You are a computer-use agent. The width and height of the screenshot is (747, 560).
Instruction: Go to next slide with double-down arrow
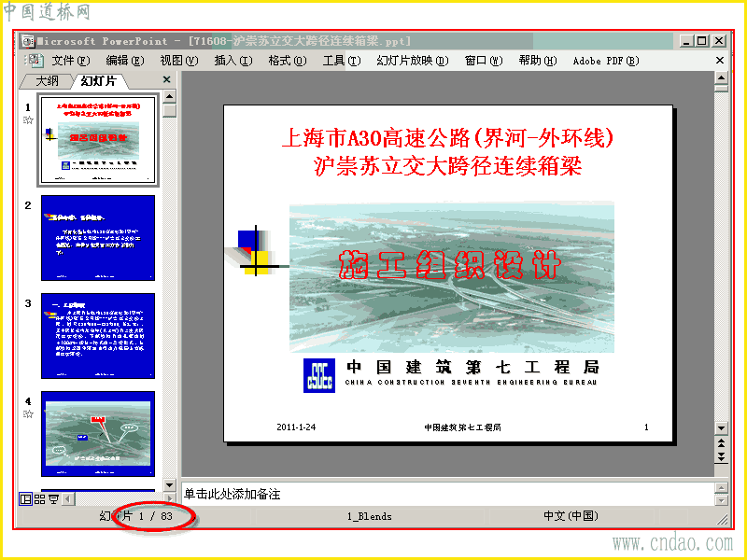[x=721, y=457]
